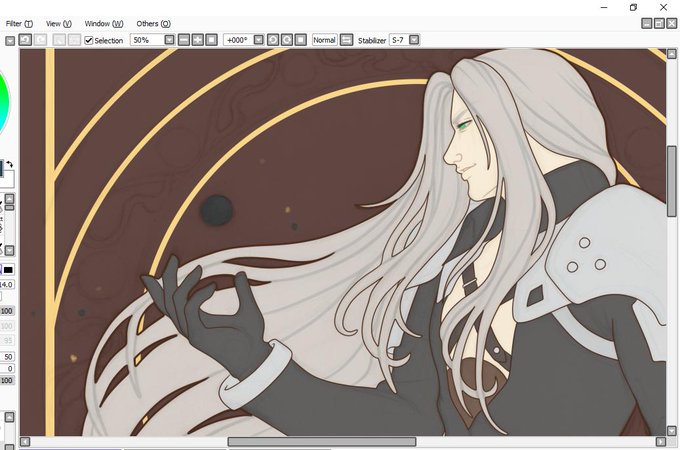Click the green color wheel edge

pyautogui.click(x=4, y=102)
